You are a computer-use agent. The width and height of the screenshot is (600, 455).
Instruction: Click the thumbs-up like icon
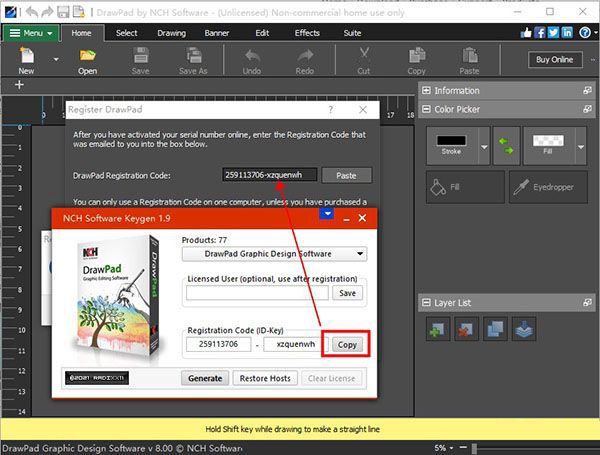tap(526, 33)
